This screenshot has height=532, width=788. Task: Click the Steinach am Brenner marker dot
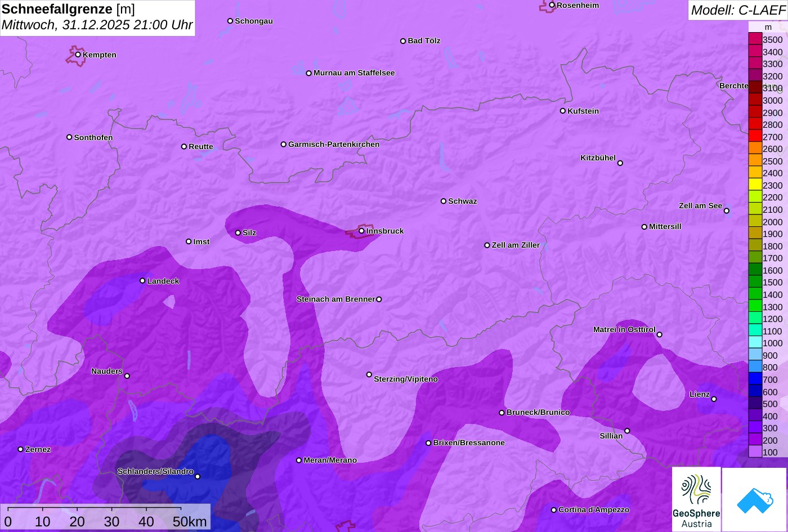pos(379,299)
